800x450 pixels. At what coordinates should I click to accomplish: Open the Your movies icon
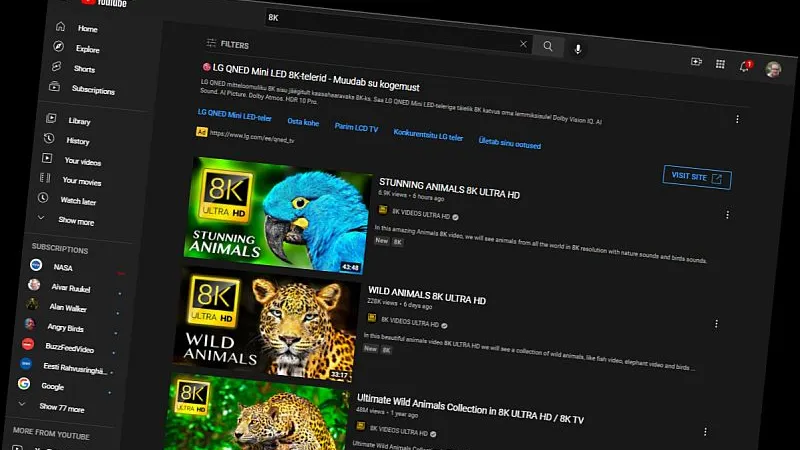point(45,178)
